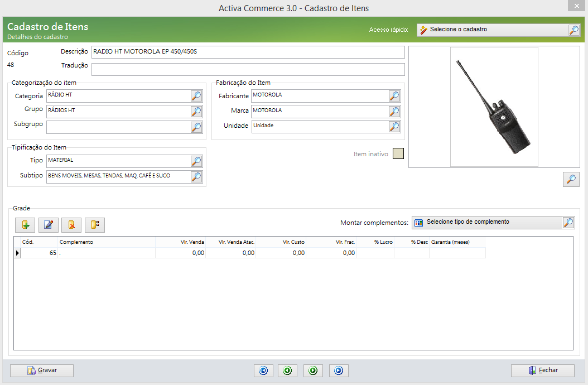Open the Fabricante lookup for MOTOROLA
This screenshot has height=385, width=588.
[394, 96]
